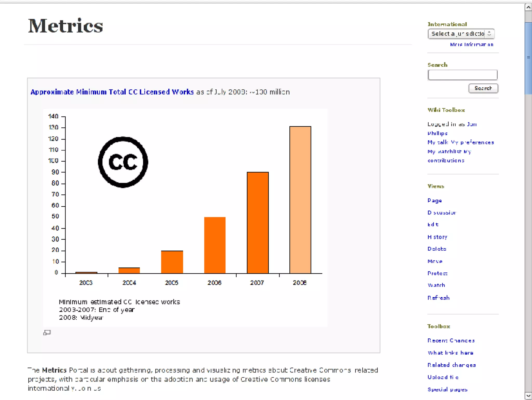Select the Move page link

[435, 261]
